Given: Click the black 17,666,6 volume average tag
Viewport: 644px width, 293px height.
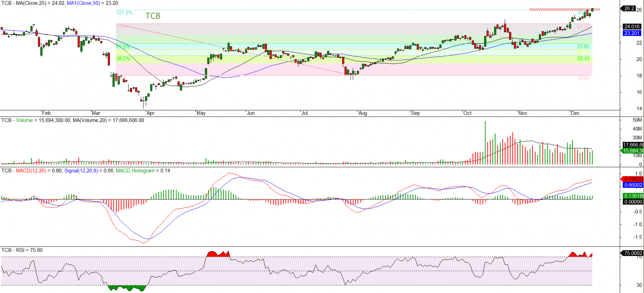Looking at the screenshot, I should point(633,145).
